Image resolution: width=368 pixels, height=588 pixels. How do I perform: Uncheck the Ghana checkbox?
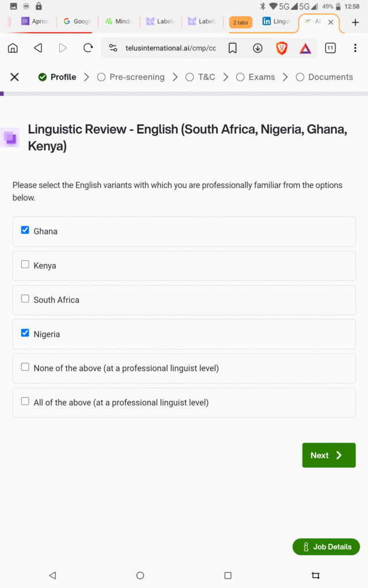(25, 230)
